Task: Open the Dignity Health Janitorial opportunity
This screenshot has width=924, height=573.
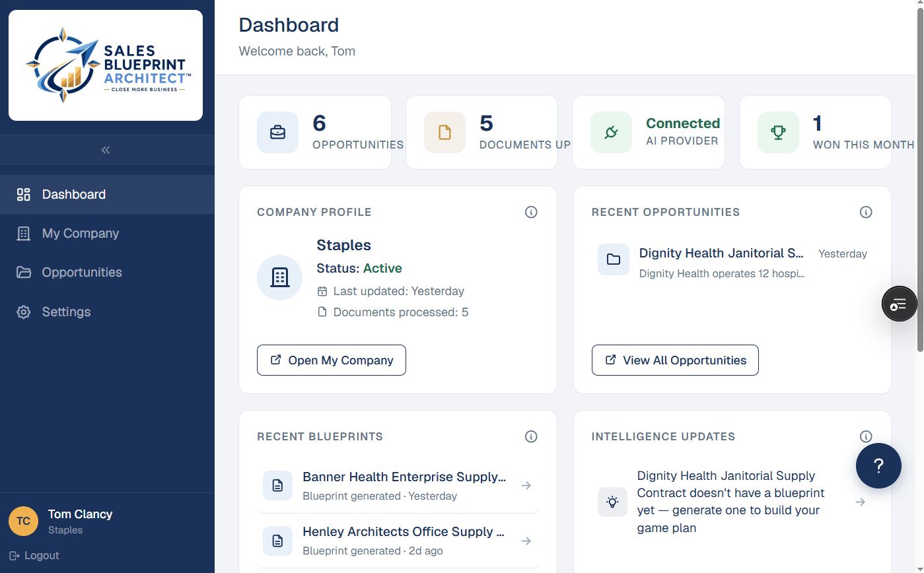Action: 732,262
